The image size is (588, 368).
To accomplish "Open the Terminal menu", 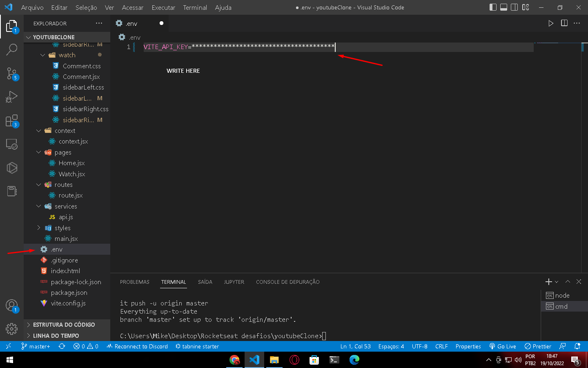I will (x=195, y=7).
